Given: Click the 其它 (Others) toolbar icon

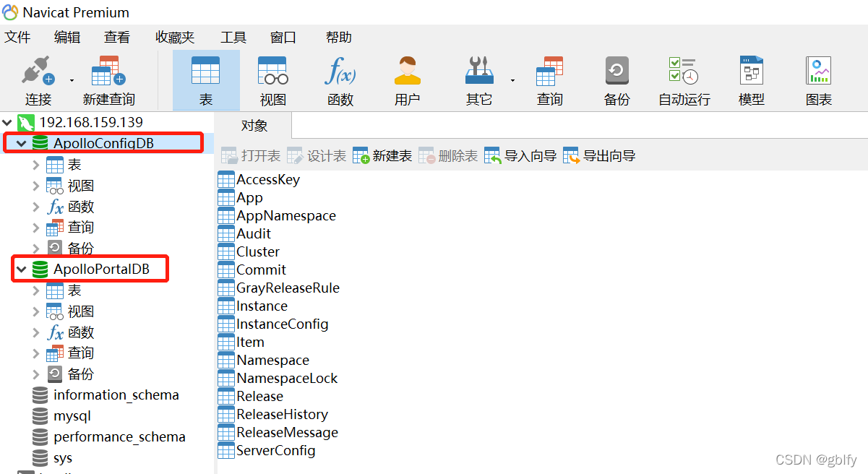Looking at the screenshot, I should coord(479,81).
